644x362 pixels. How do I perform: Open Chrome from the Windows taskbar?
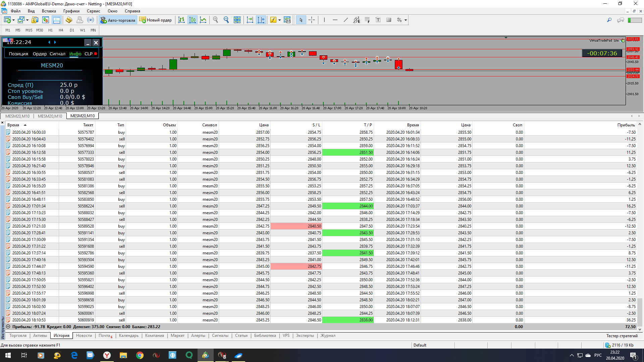click(x=140, y=355)
